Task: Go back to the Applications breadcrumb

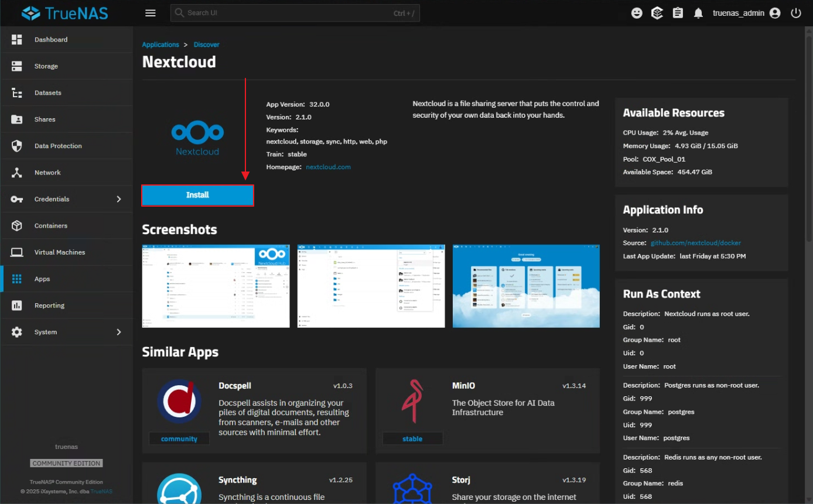Action: tap(160, 44)
